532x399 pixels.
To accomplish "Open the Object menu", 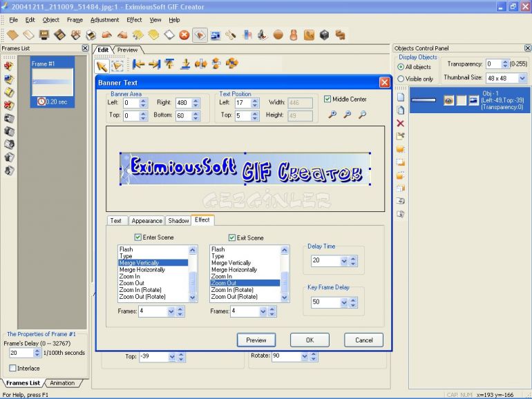I will [51, 19].
